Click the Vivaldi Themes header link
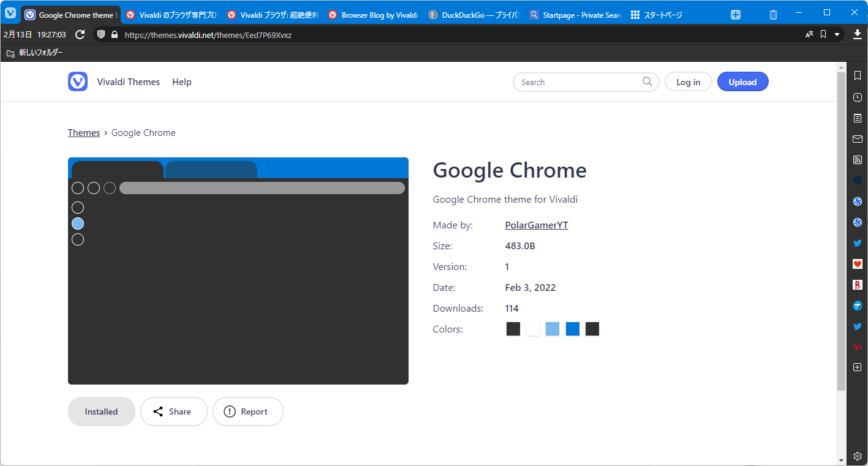868x466 pixels. pyautogui.click(x=128, y=82)
